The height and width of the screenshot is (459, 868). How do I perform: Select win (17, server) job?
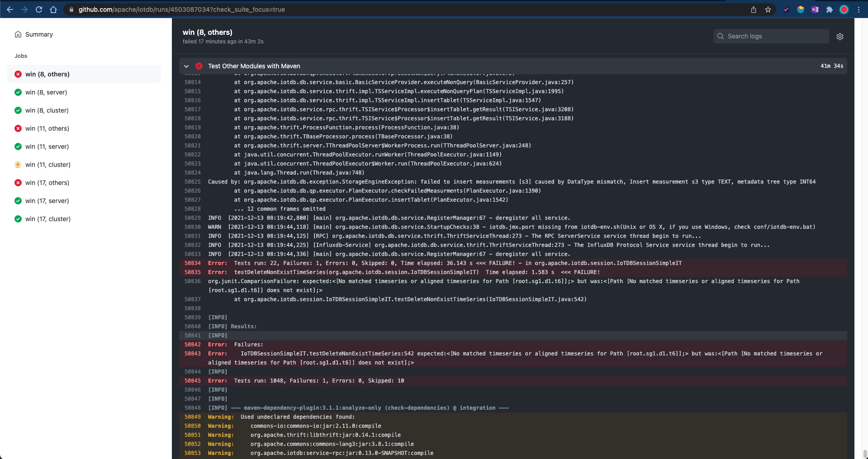[x=84, y=201]
